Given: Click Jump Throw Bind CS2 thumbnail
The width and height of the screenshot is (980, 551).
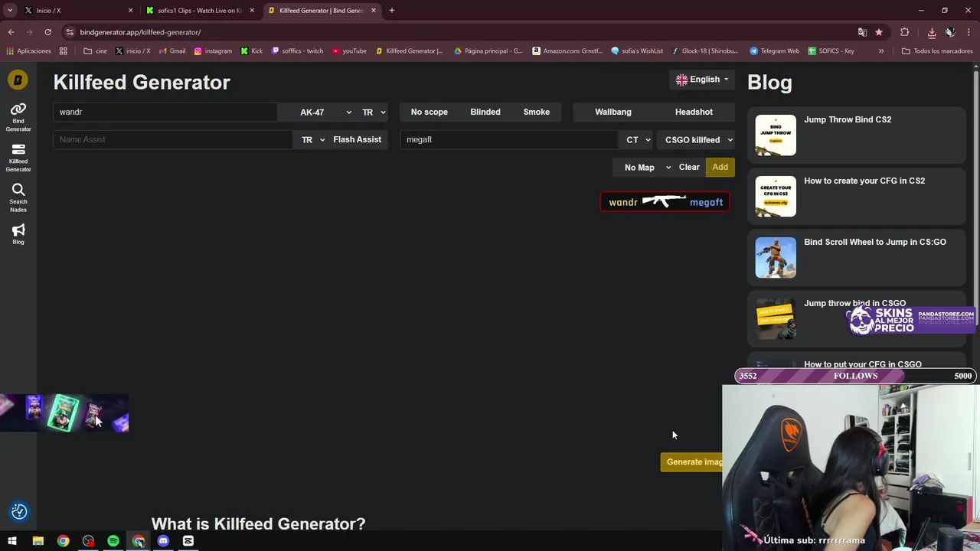Looking at the screenshot, I should 776,135.
